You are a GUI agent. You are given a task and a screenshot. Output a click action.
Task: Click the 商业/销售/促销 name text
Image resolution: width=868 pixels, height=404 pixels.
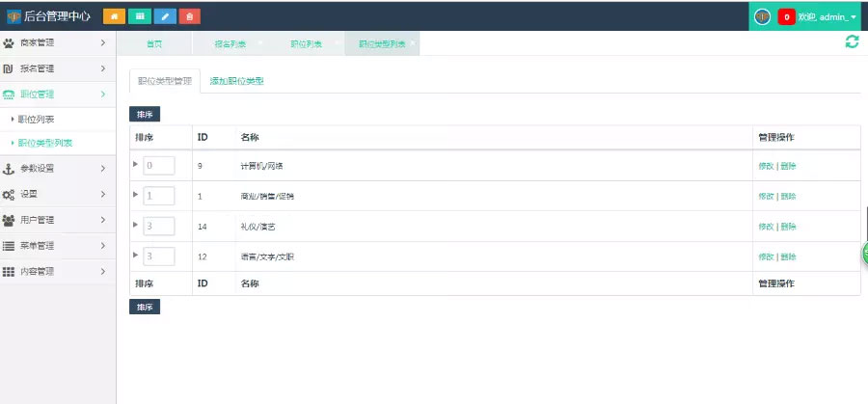coord(267,197)
